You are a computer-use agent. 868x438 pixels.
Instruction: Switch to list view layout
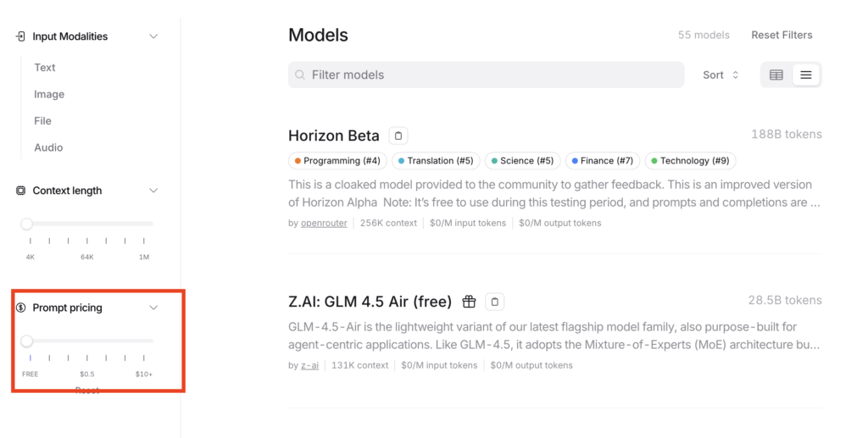point(805,75)
